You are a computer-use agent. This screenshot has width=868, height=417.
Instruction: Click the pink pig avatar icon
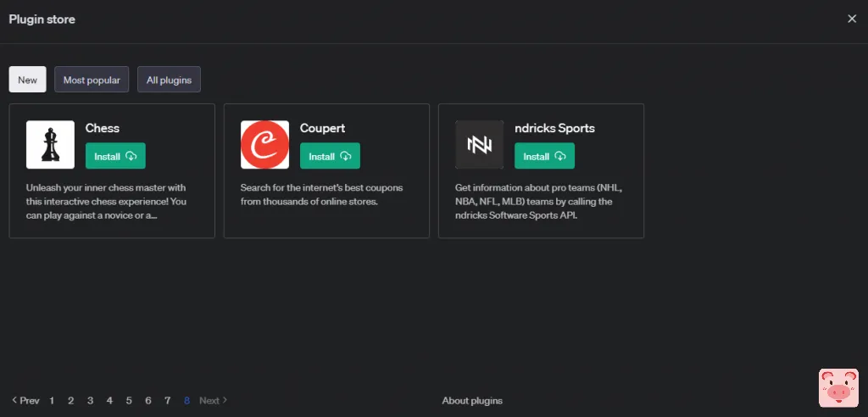[838, 388]
